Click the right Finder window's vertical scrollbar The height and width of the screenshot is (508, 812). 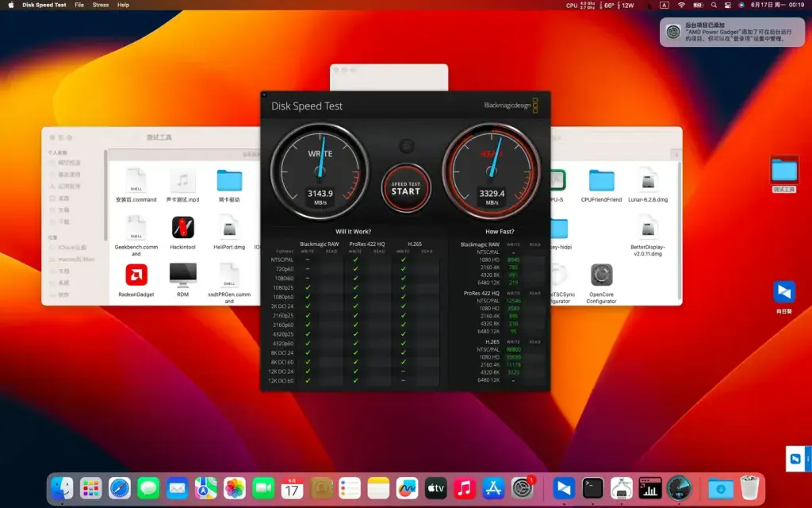(x=680, y=231)
